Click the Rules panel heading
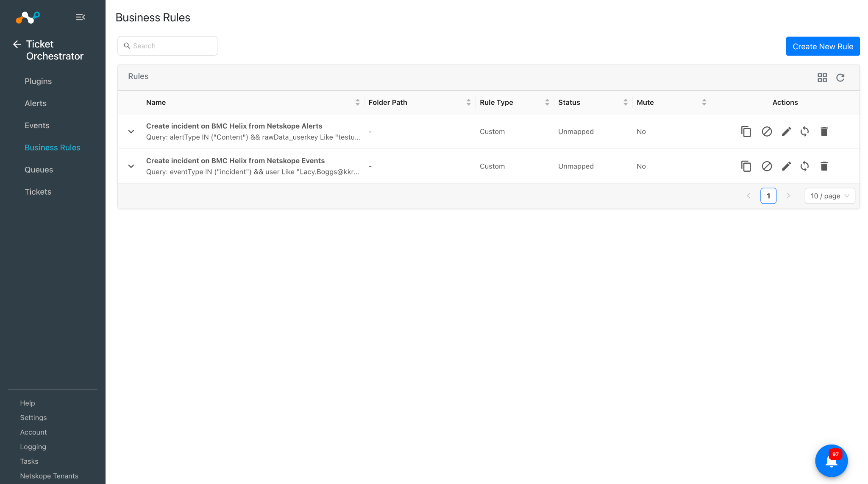Viewport: 868px width, 484px height. (138, 76)
